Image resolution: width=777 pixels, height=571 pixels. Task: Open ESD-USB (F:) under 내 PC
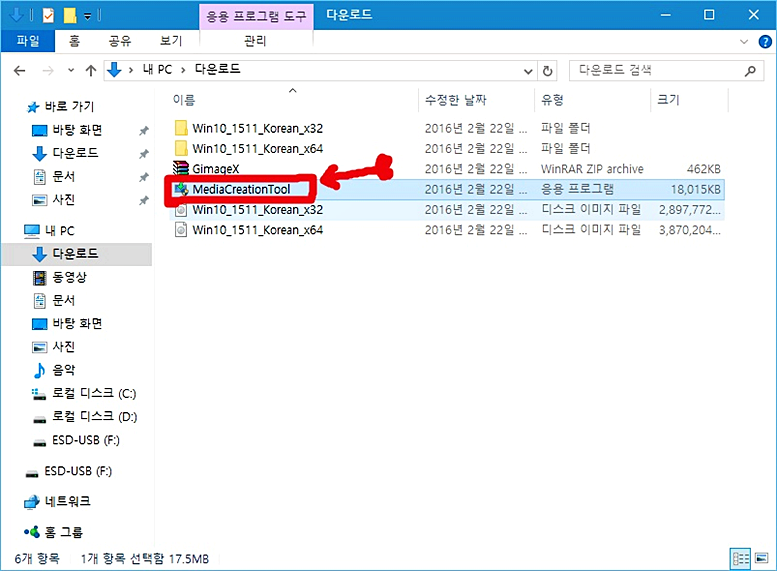[85, 440]
